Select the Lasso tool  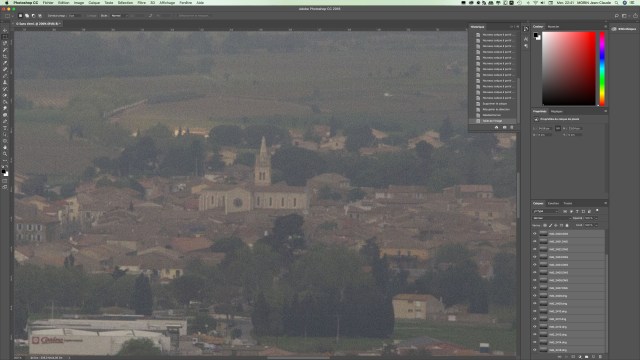5,43
